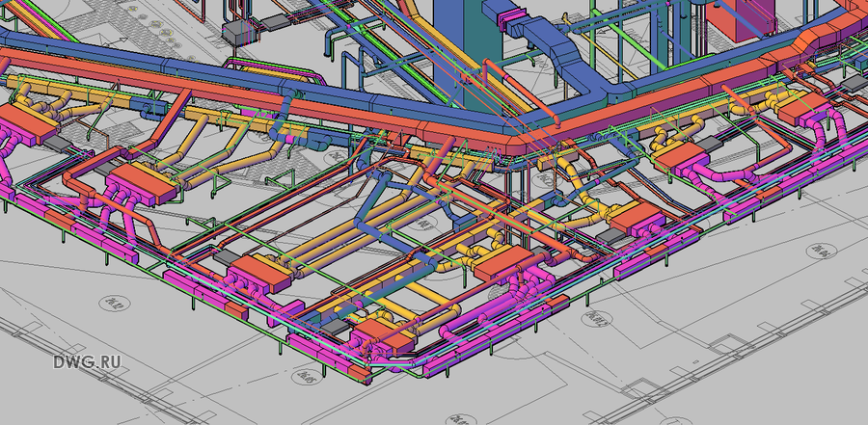Select the light gray box unit at top left
The width and height of the screenshot is (868, 425).
coord(237,35)
